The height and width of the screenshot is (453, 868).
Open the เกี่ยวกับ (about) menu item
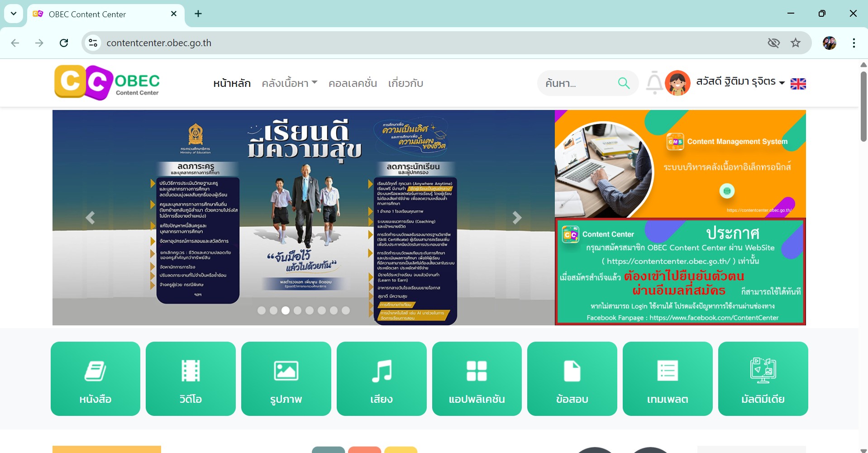pos(405,83)
